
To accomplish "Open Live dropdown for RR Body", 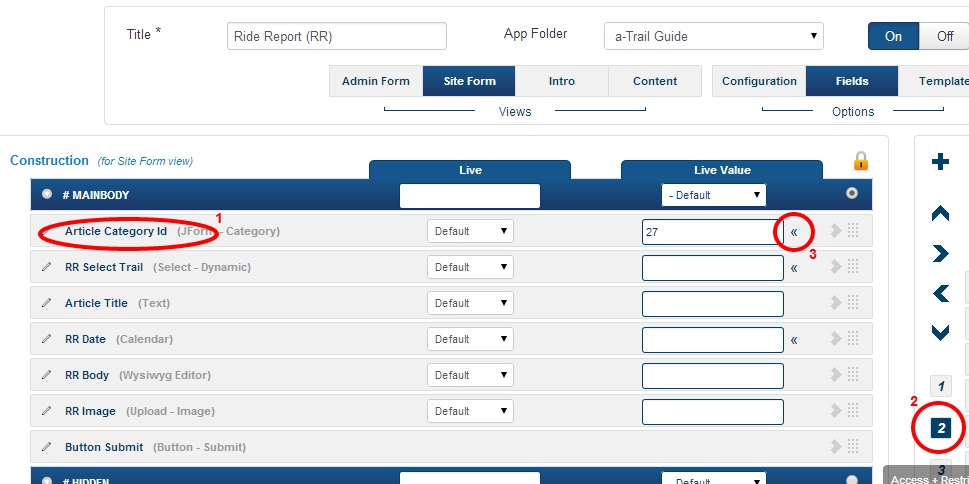I will coord(470,375).
